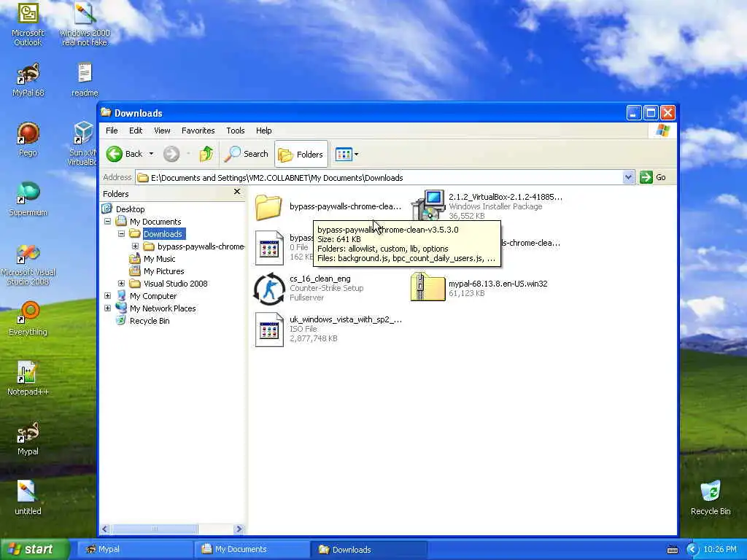Select Visual Studio 2008 tree folder
This screenshot has height=560, width=747.
(x=175, y=284)
